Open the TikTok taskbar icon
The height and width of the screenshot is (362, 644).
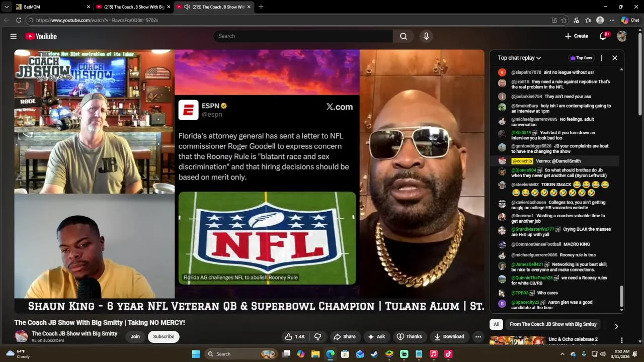pos(448,354)
